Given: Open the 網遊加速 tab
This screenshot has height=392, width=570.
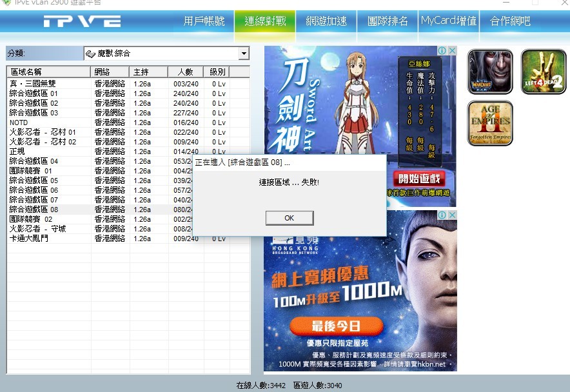Looking at the screenshot, I should tap(326, 21).
